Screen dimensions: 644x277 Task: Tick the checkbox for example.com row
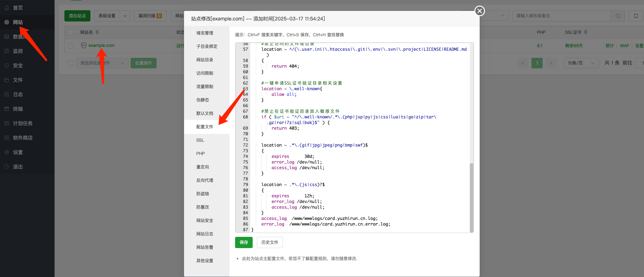click(x=70, y=46)
